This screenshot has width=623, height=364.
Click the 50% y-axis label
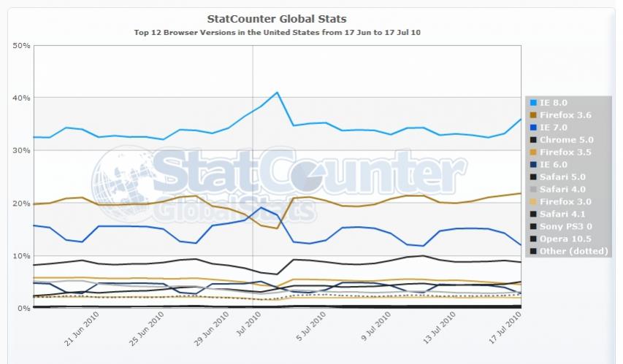coord(21,45)
